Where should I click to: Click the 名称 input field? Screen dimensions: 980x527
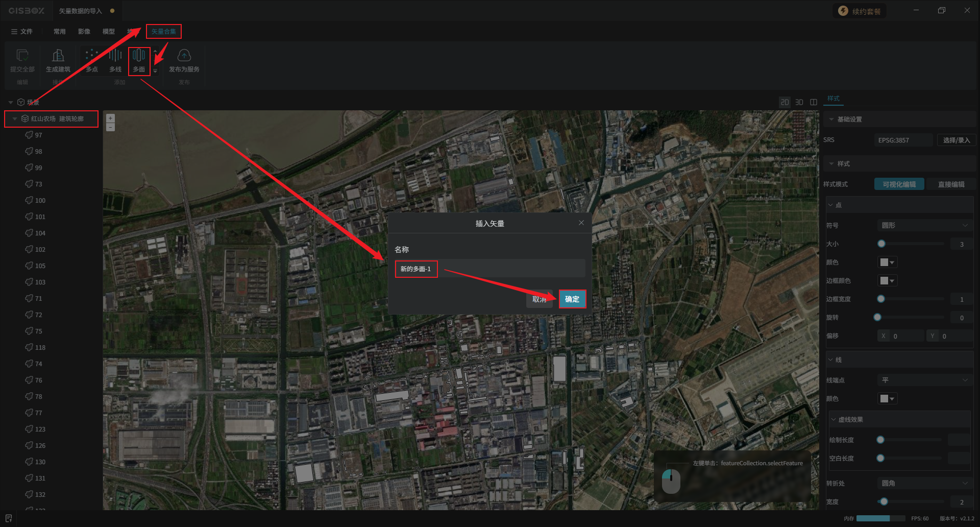click(490, 269)
